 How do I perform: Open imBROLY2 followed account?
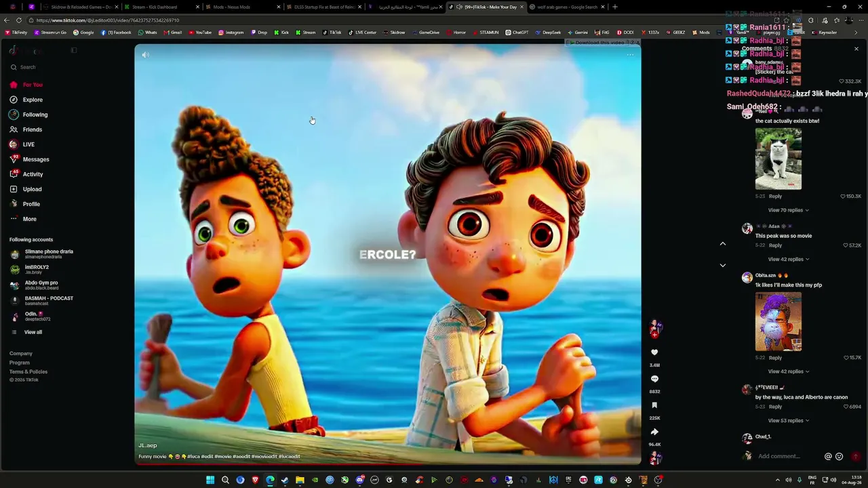(x=30, y=270)
